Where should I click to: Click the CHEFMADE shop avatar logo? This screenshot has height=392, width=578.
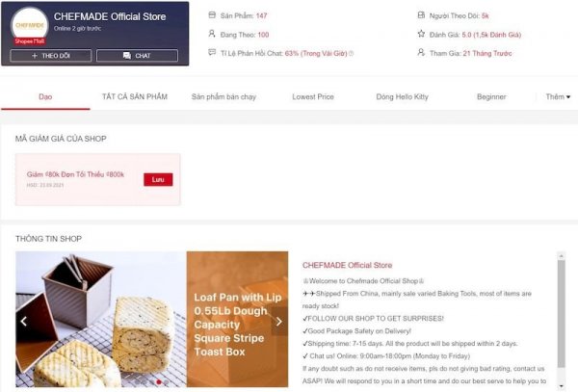[30, 25]
